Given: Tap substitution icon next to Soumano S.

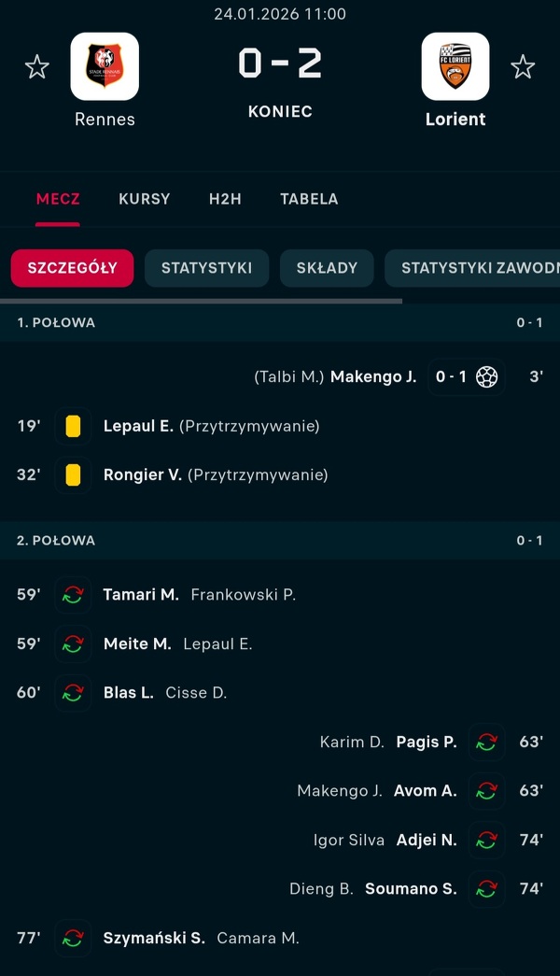Looking at the screenshot, I should (486, 888).
